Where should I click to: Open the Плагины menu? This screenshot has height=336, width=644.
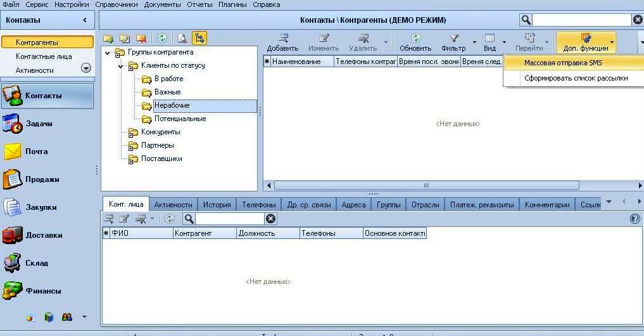232,4
